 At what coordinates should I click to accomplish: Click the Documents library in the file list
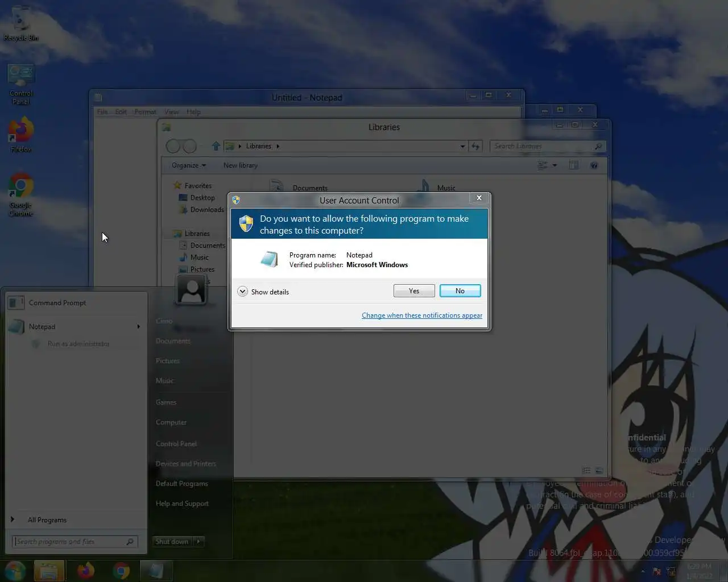(300, 187)
